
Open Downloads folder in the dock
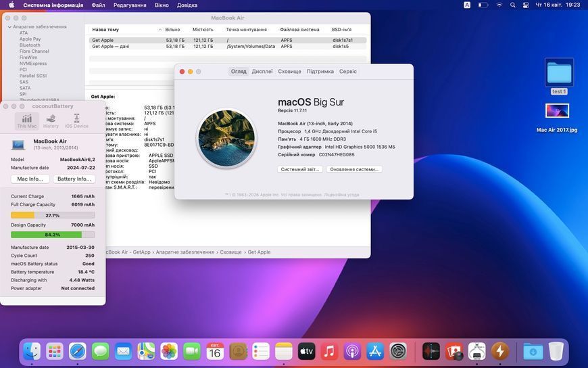[533, 352]
